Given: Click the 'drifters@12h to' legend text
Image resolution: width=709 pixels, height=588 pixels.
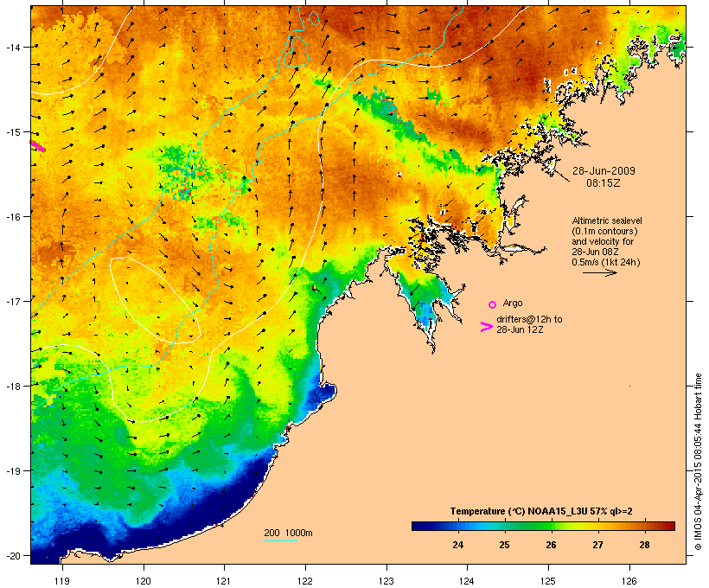Looking at the screenshot, I should 529,319.
